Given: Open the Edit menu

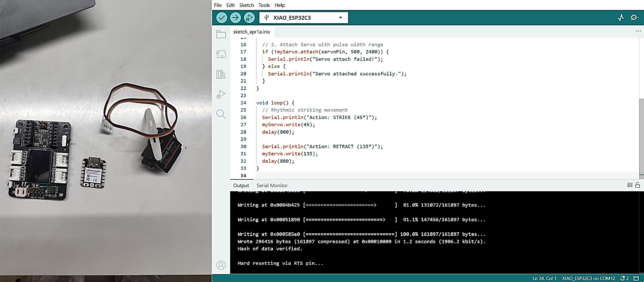Looking at the screenshot, I should tap(231, 5).
